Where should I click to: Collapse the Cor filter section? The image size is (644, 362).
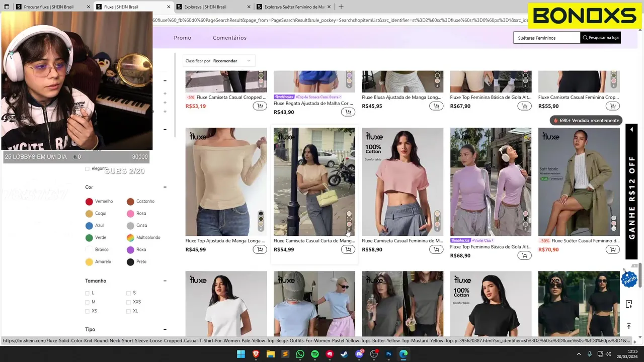tap(165, 187)
